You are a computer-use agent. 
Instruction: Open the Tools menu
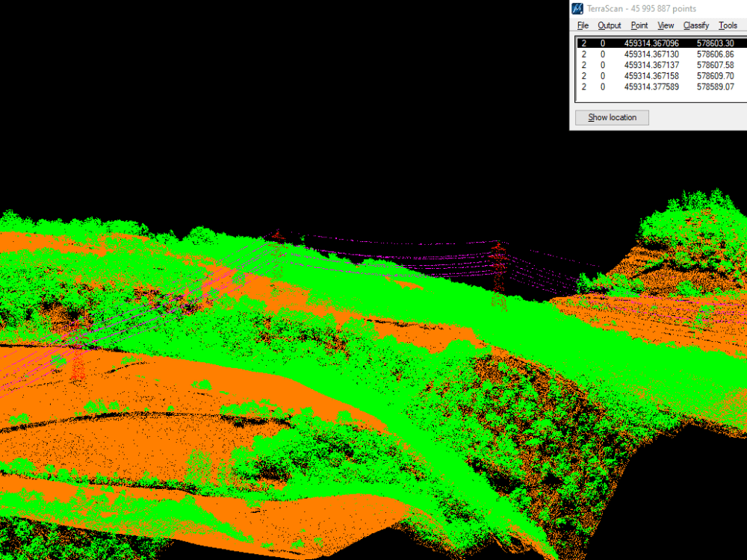click(728, 25)
